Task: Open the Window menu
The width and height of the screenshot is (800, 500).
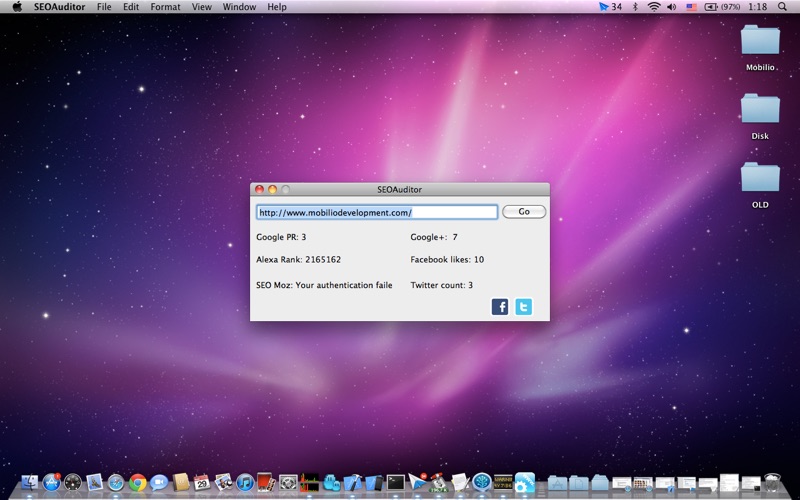Action: click(239, 7)
